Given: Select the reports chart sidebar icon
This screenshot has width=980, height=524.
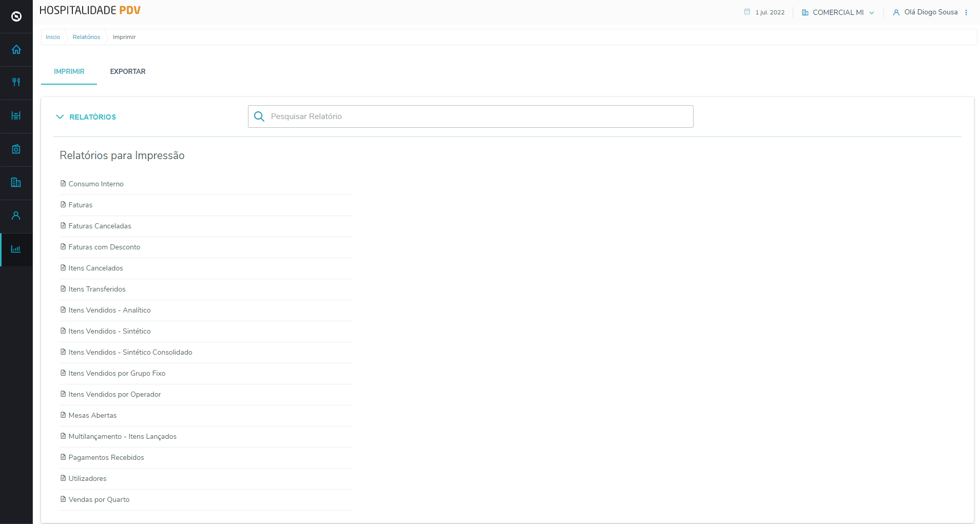Looking at the screenshot, I should (x=16, y=249).
